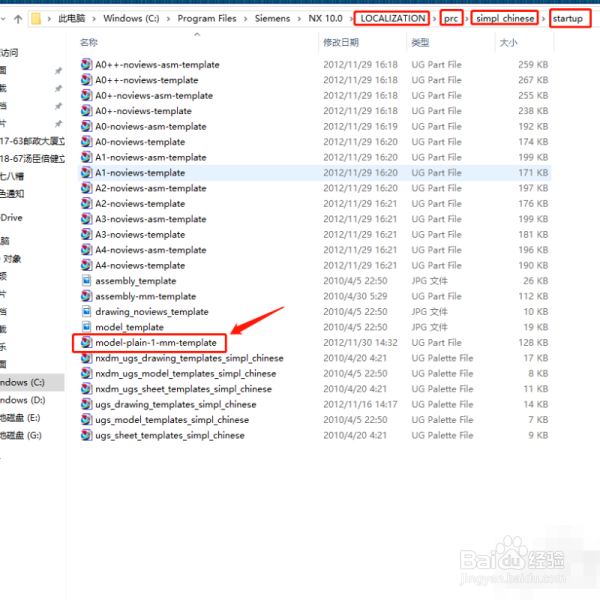The image size is (600, 600).
Task: Click the A4-noviews-template file icon
Action: click(86, 265)
